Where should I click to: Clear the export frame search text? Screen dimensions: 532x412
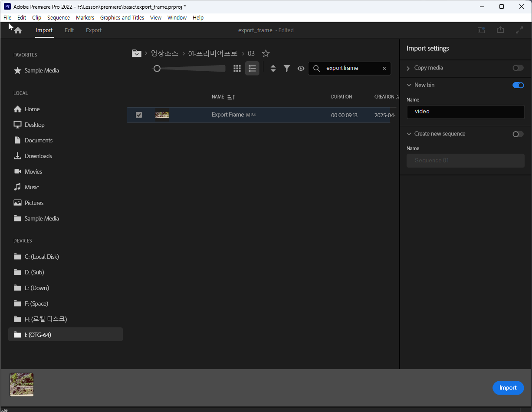(384, 69)
